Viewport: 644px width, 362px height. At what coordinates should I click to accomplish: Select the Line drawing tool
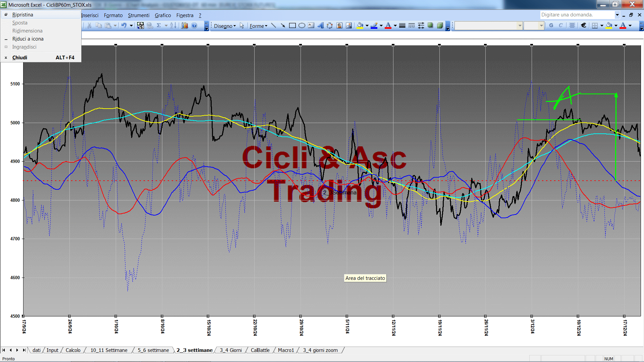[x=273, y=25]
